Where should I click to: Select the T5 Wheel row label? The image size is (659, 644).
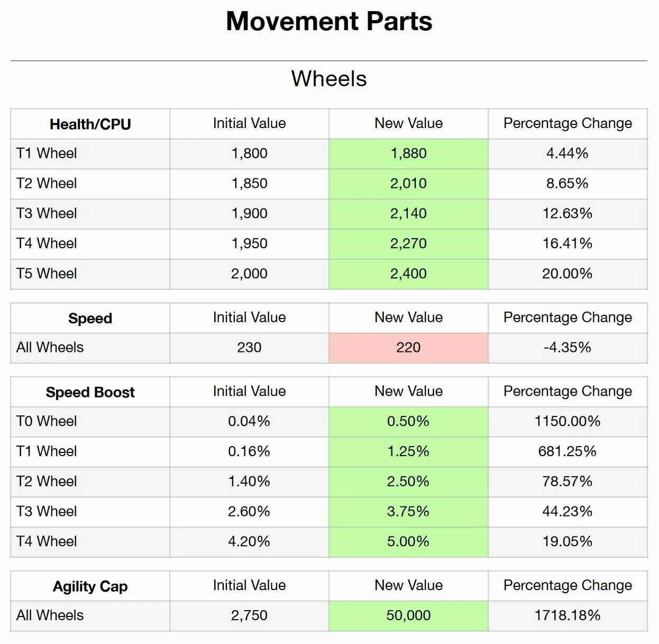tap(47, 274)
